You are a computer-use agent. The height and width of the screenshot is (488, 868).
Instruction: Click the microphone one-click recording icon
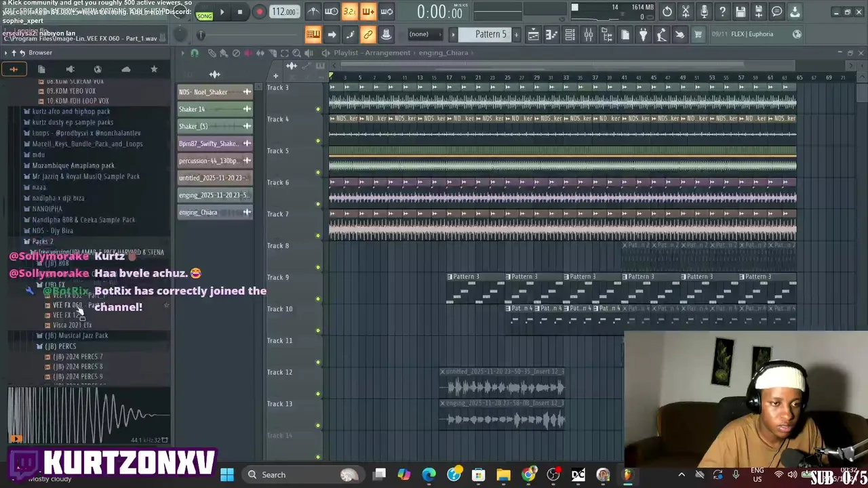704,12
